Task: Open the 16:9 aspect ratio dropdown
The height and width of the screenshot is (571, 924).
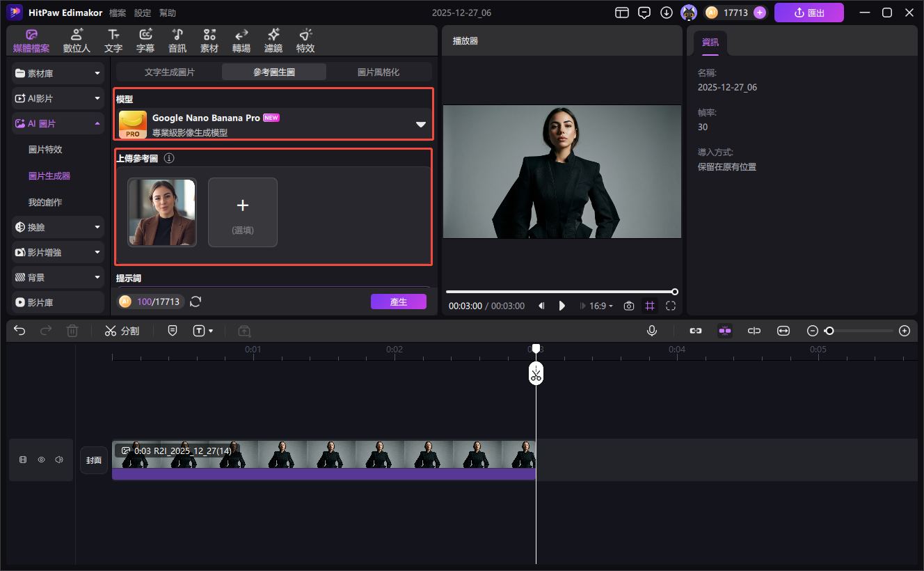Action: coord(601,306)
